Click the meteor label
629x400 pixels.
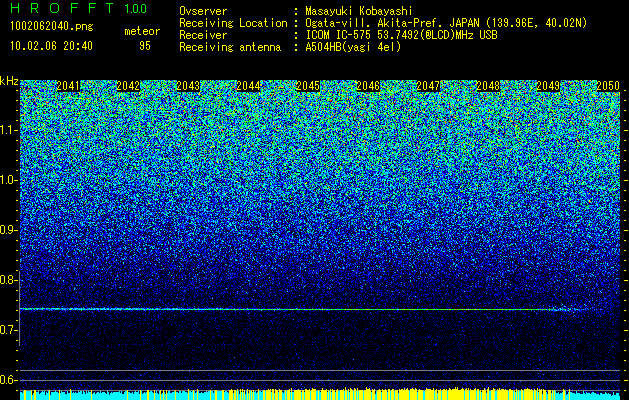pyautogui.click(x=142, y=31)
